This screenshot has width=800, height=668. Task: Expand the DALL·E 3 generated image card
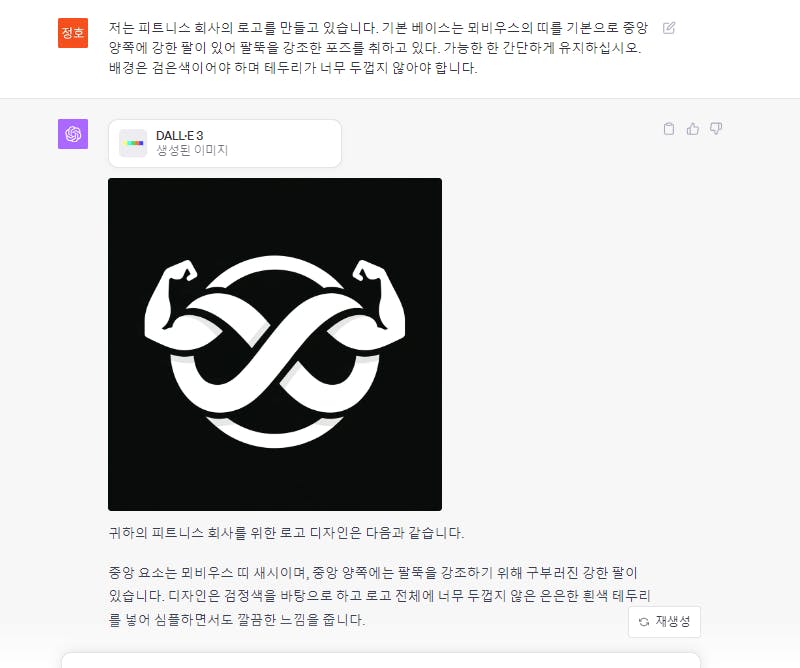click(225, 143)
